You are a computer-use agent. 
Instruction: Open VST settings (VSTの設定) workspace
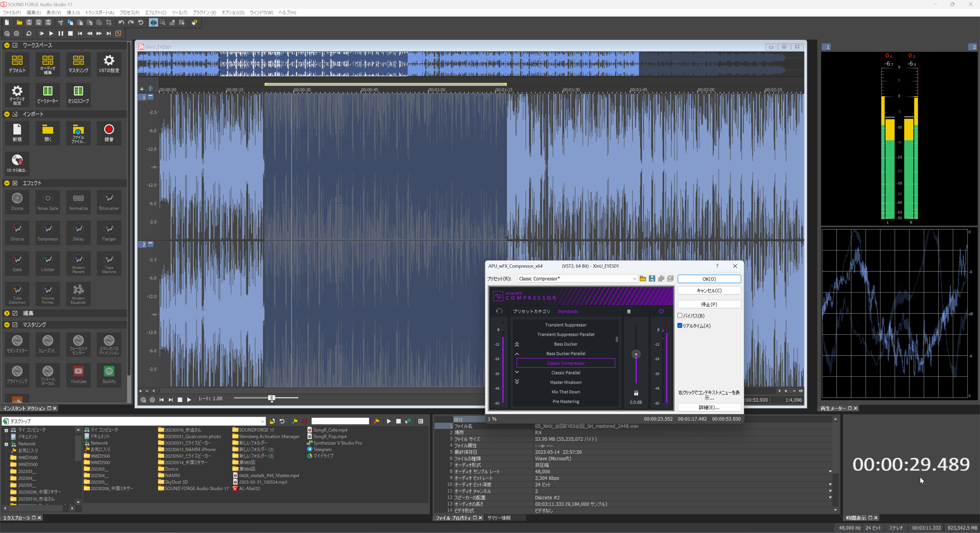coord(109,64)
